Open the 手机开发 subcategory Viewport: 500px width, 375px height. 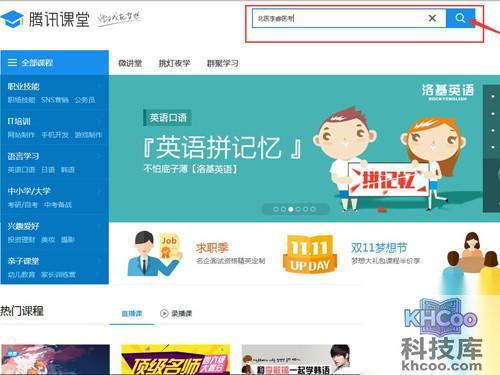[55, 135]
